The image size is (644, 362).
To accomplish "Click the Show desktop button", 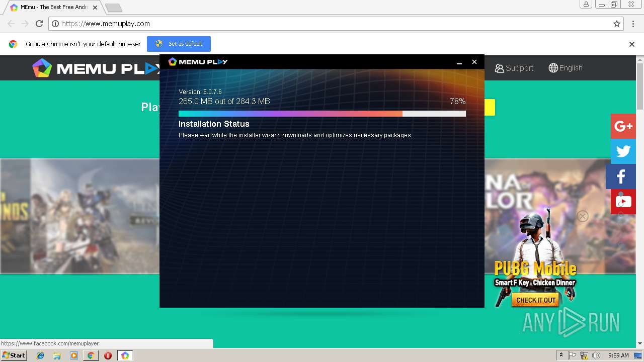I will coord(638,355).
